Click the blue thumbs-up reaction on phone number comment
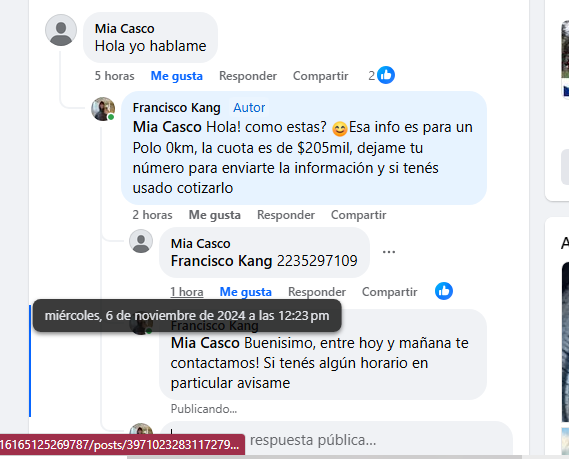The height and width of the screenshot is (459, 569). pos(444,291)
